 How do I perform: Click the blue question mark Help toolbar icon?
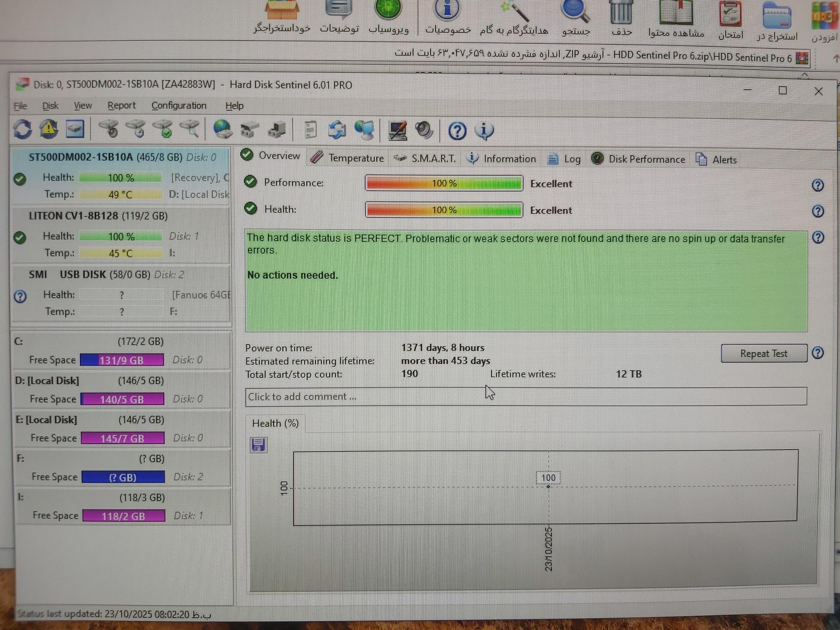[x=457, y=131]
